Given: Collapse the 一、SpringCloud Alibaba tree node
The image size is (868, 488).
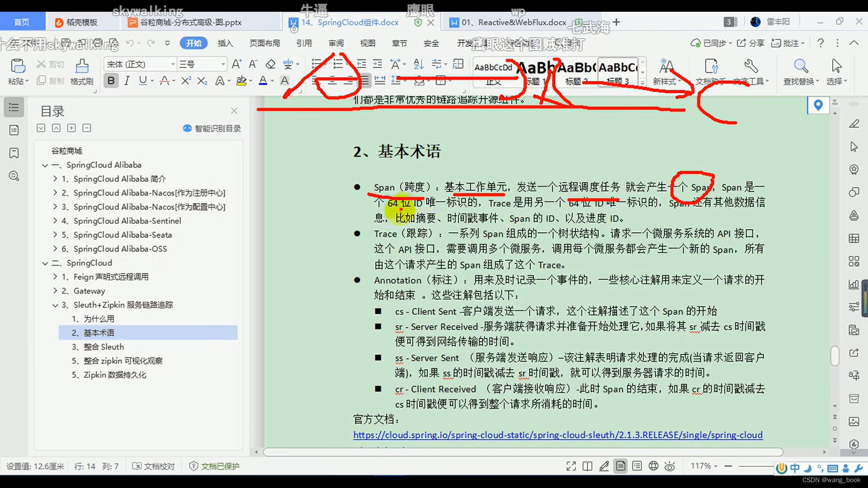Looking at the screenshot, I should (x=45, y=165).
